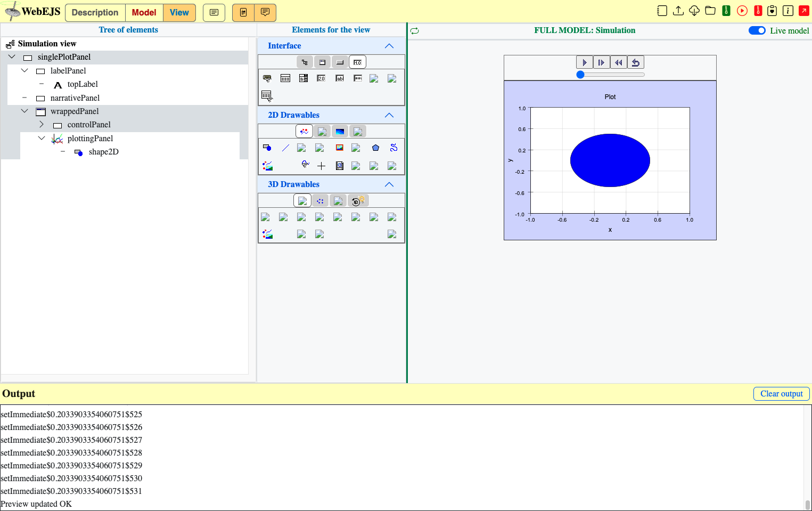
Task: Run the simulation with red play icon
Action: tap(742, 11)
